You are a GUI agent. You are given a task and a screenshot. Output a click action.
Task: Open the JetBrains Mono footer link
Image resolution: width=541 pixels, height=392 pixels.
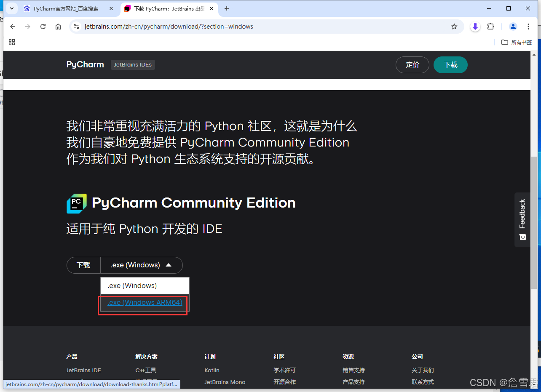pyautogui.click(x=225, y=382)
